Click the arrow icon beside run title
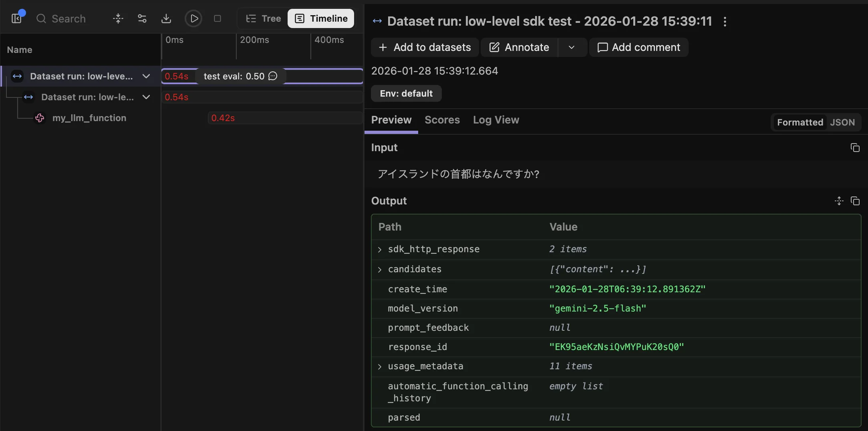This screenshot has width=868, height=431. [x=377, y=21]
